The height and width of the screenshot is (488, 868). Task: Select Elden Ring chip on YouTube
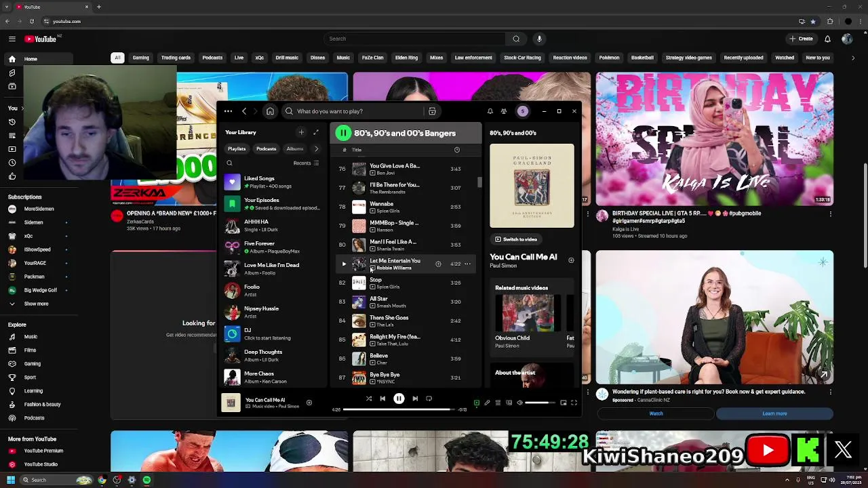(x=406, y=58)
